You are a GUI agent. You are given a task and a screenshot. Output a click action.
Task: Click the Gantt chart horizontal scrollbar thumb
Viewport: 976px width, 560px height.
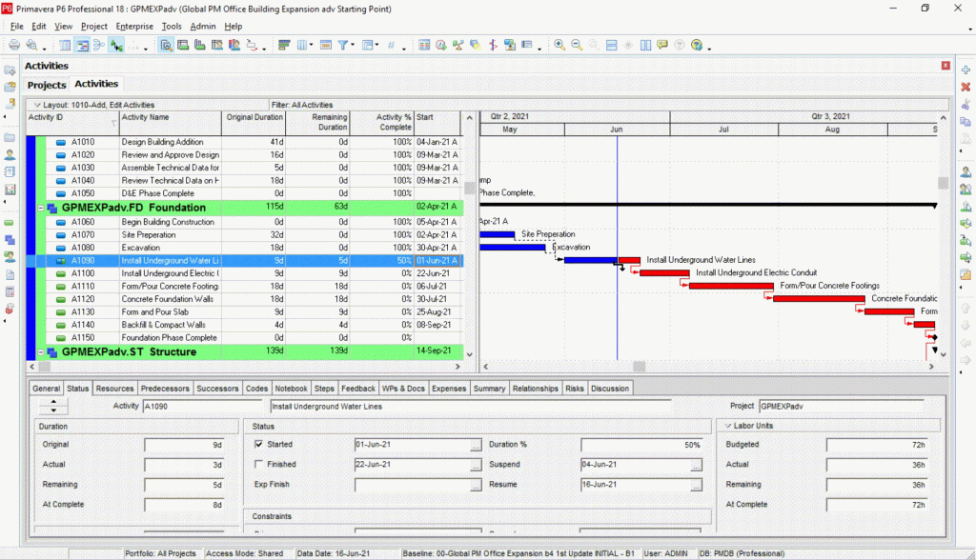640,367
